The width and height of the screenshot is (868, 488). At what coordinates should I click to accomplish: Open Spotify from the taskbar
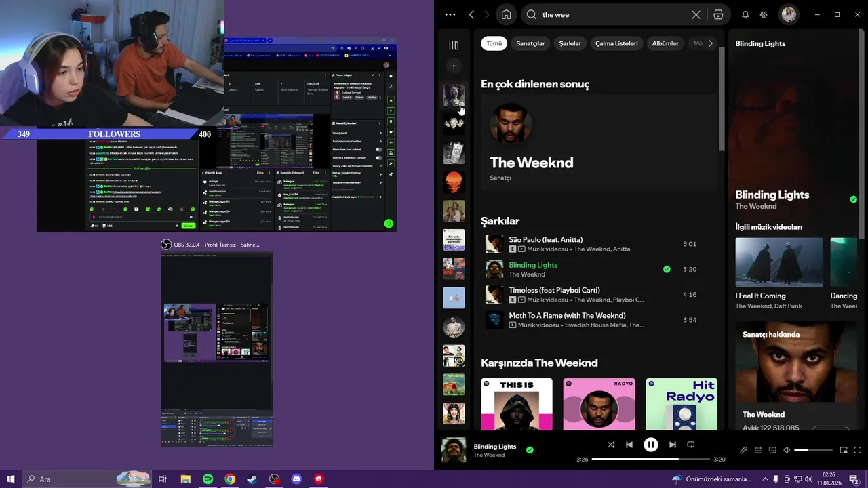[x=208, y=479]
